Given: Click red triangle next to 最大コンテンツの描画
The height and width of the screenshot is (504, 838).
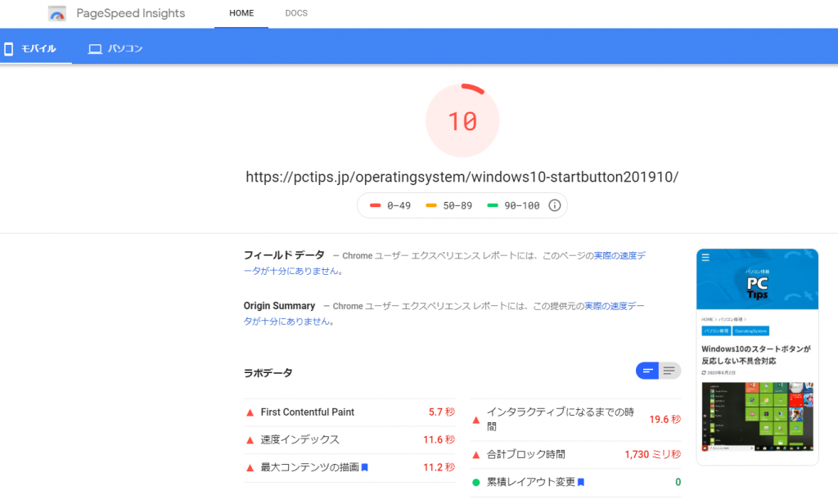Looking at the screenshot, I should pos(250,468).
